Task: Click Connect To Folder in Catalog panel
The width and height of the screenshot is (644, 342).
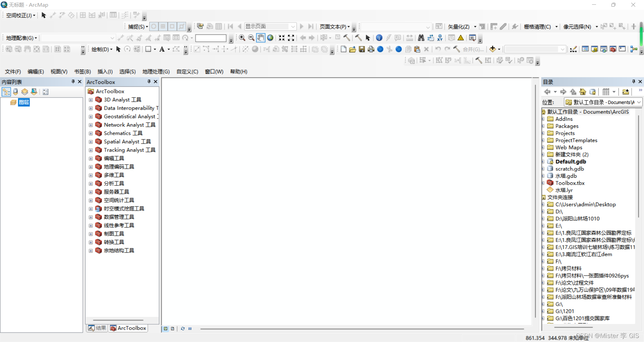Action: point(626,92)
